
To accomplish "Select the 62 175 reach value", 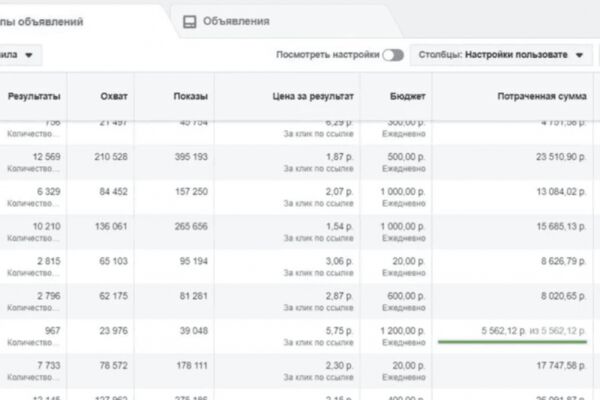I will click(114, 296).
